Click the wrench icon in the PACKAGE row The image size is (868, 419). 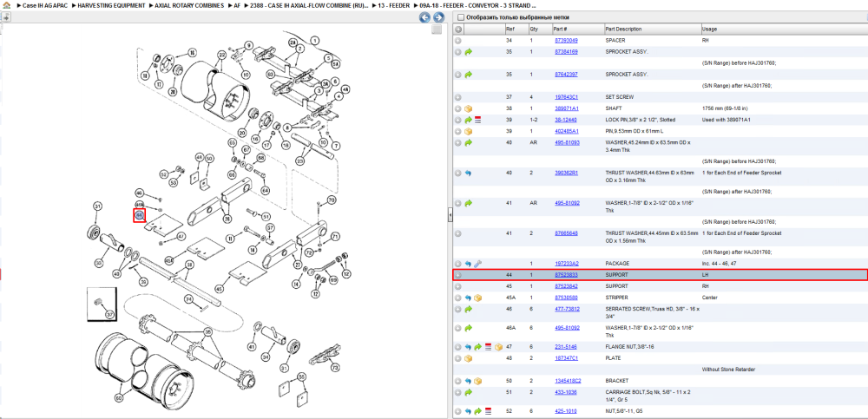pyautogui.click(x=477, y=264)
